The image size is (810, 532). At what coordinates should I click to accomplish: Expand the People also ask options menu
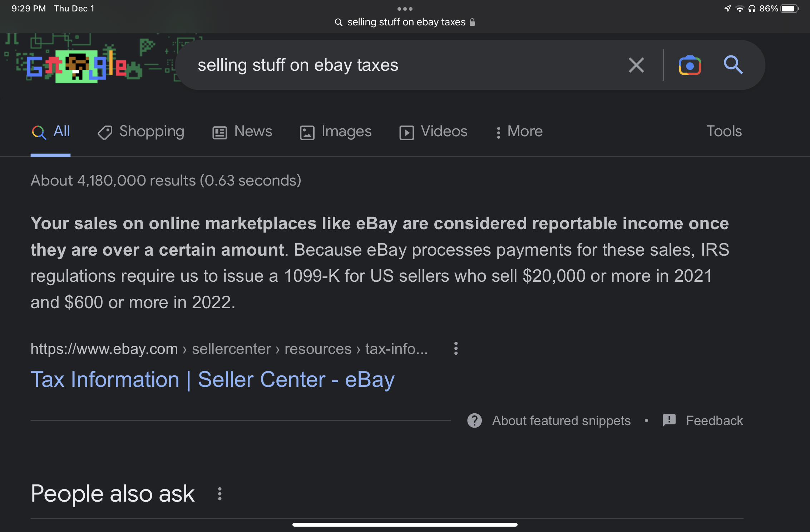220,494
